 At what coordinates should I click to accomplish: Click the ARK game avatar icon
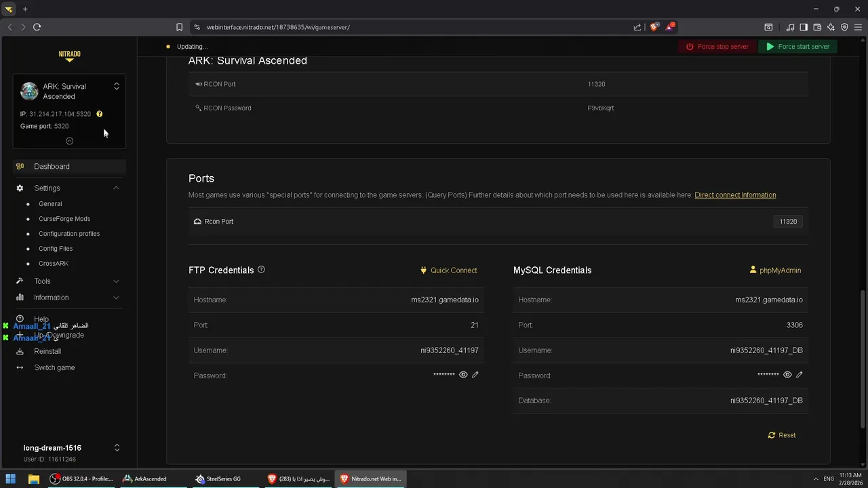coord(29,91)
